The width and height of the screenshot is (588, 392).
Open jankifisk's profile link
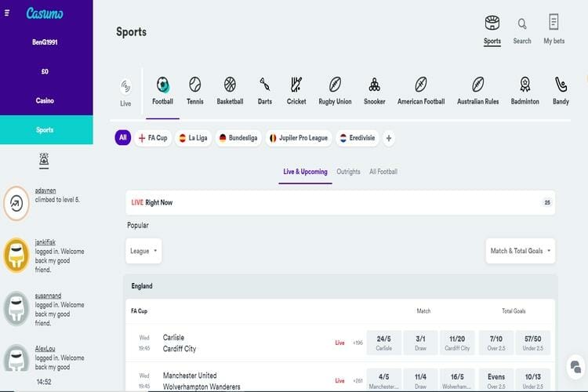(45, 242)
